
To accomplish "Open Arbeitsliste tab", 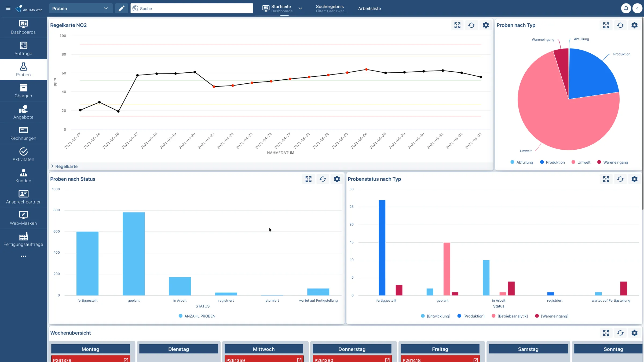I will point(369,9).
